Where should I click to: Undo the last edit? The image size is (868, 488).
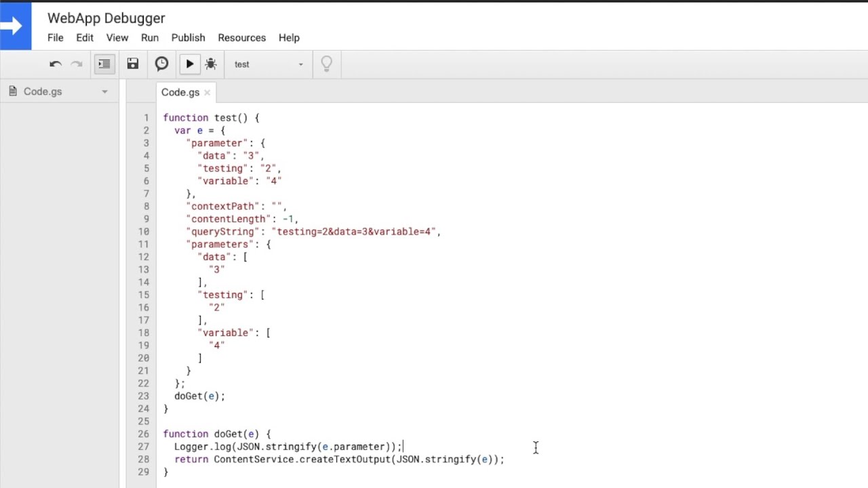[x=56, y=64]
